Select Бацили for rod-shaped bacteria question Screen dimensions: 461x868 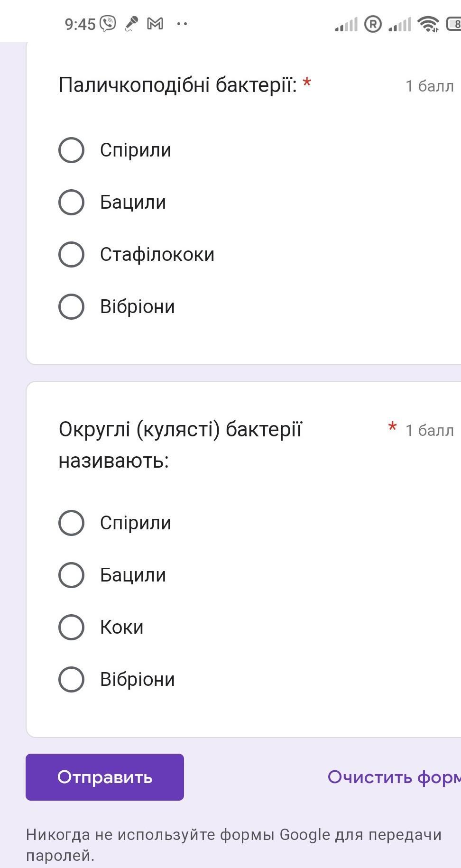(72, 202)
